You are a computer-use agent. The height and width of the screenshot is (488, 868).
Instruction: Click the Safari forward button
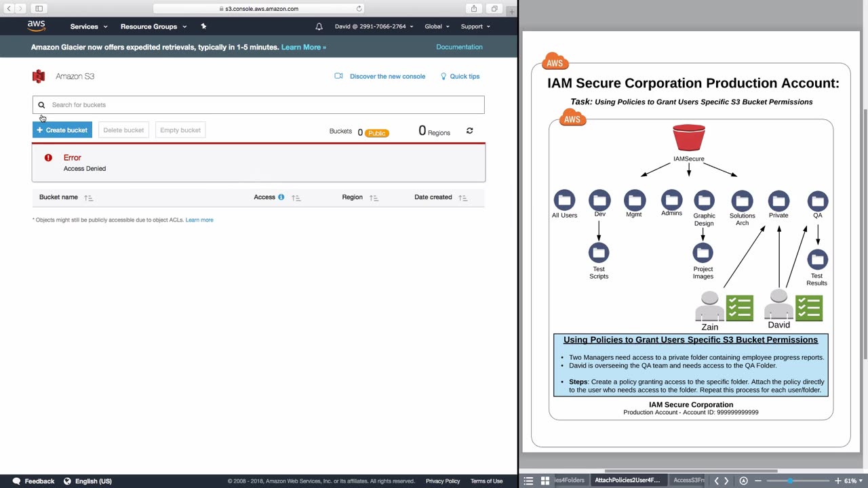[x=21, y=9]
